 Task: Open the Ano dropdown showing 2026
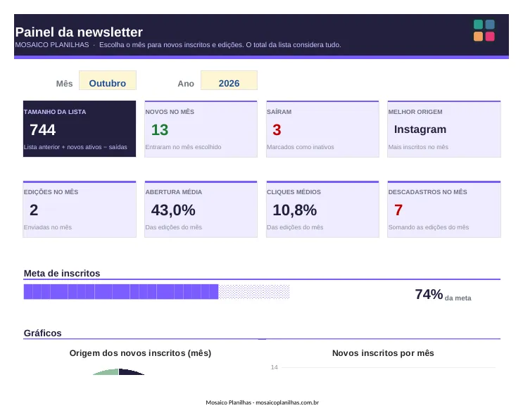pyautogui.click(x=229, y=80)
